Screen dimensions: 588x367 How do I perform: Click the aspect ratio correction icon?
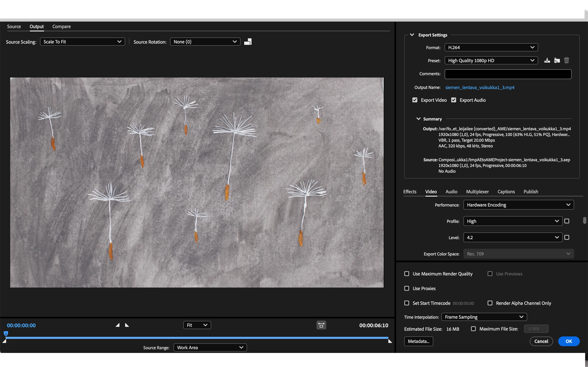coord(321,325)
